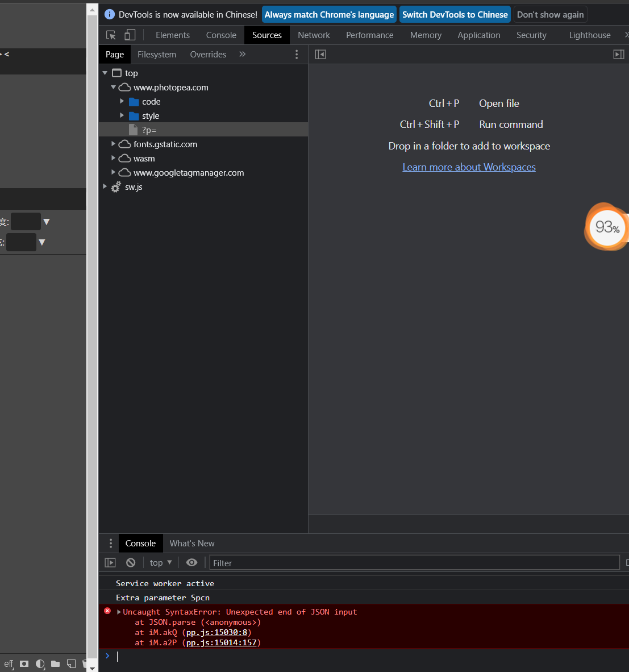629x672 pixels.
Task: Create a new folder for layers
Action: coord(54,663)
